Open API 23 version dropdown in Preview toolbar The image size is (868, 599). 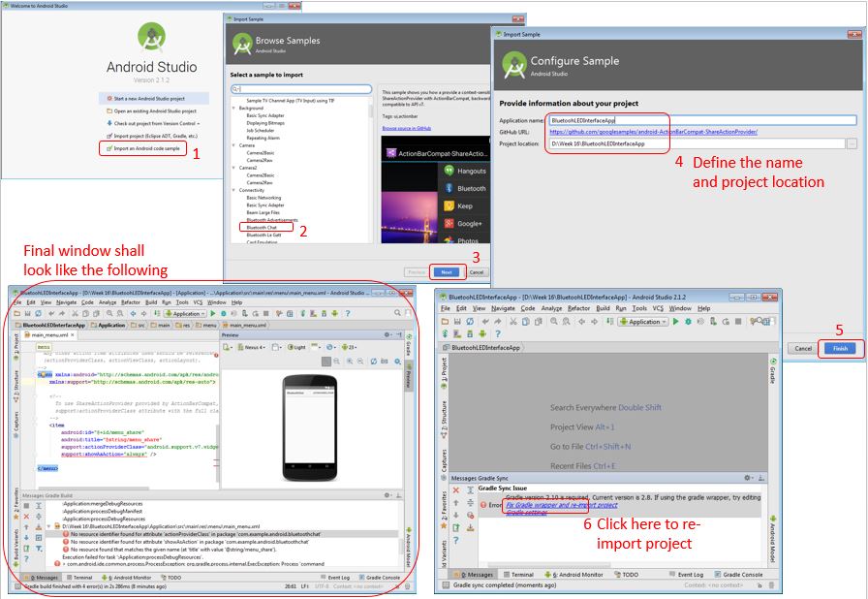(349, 347)
